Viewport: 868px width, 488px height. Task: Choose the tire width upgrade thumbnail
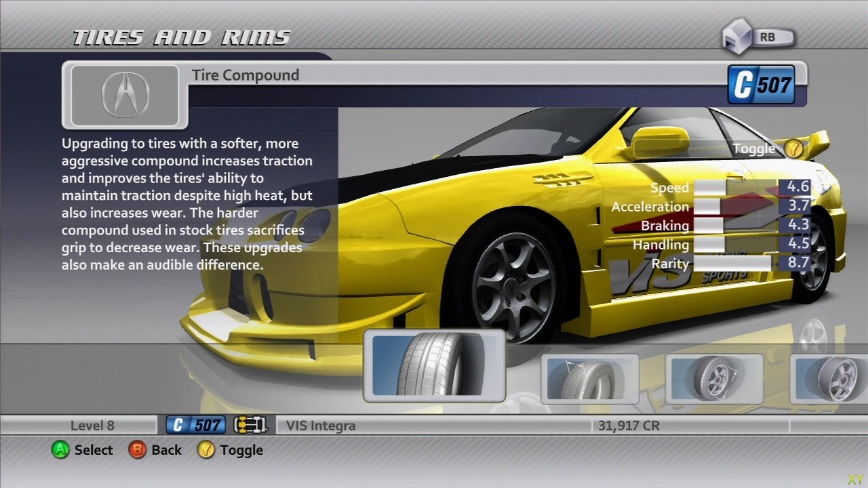pos(589,379)
